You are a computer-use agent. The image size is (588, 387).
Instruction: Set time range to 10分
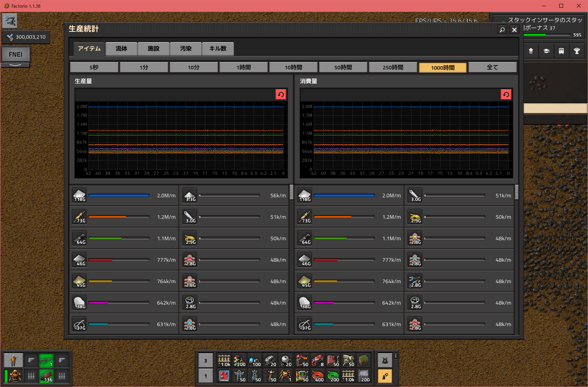194,67
